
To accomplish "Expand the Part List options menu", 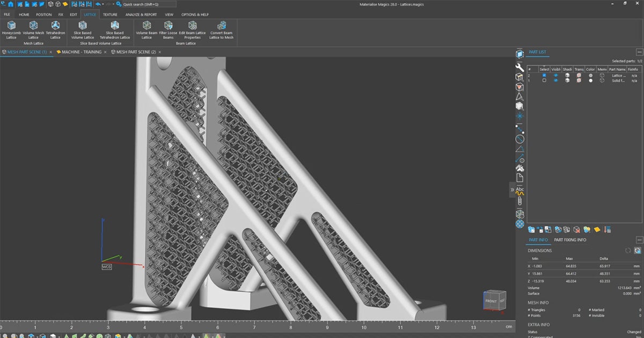I will pyautogui.click(x=640, y=52).
